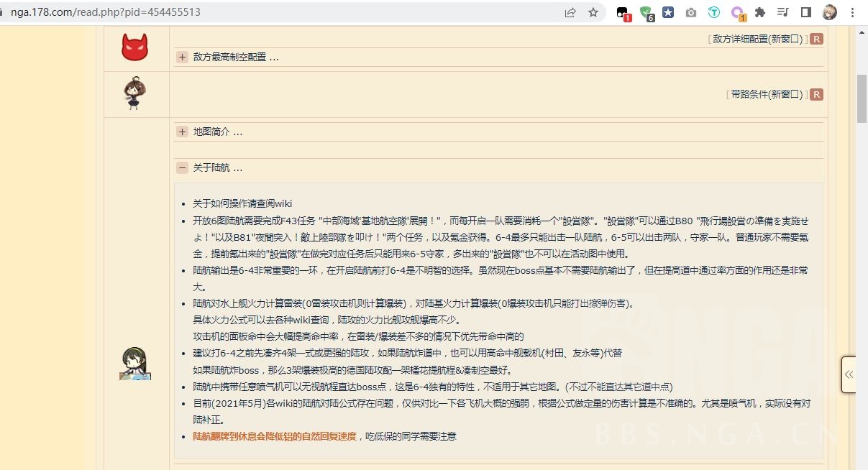
Task: Click the AdBlock extension icon with badge 1
Action: click(x=623, y=12)
